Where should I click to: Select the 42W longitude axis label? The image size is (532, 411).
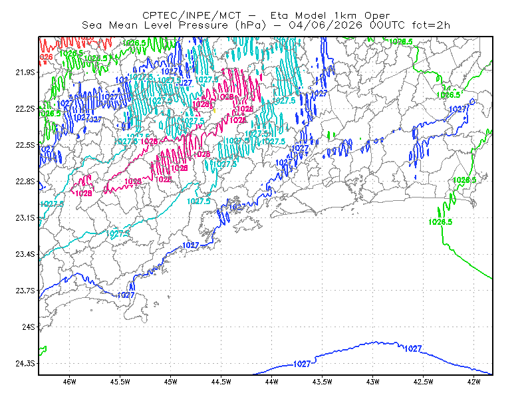(474, 382)
